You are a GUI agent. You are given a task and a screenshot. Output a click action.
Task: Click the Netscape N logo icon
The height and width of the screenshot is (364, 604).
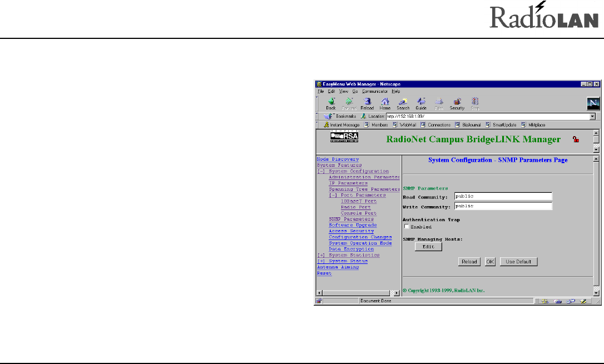coord(593,103)
